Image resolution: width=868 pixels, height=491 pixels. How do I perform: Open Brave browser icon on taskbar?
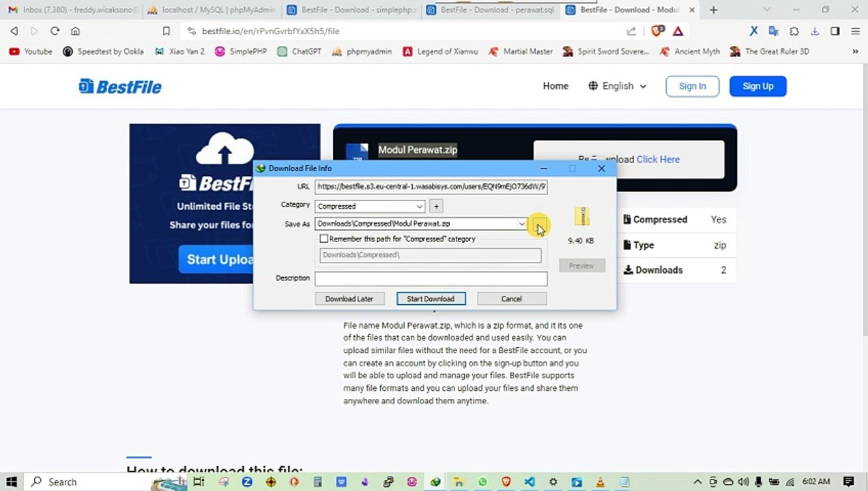click(x=506, y=481)
